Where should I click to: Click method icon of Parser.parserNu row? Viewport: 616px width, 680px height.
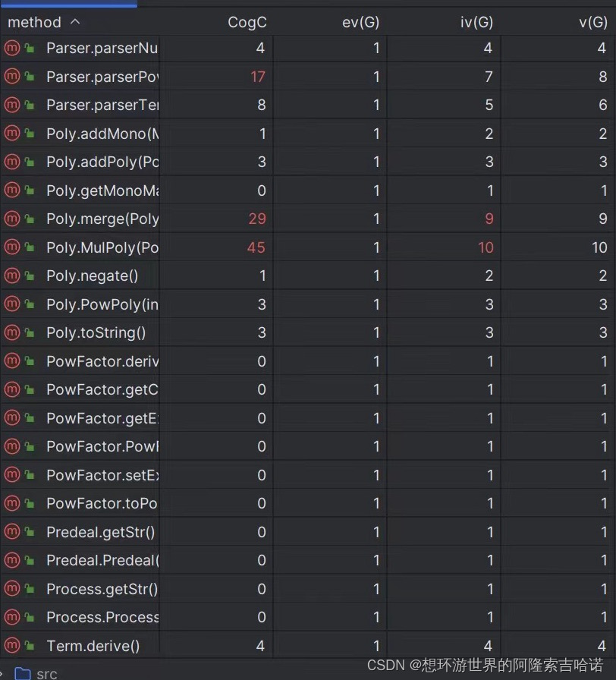click(x=12, y=48)
